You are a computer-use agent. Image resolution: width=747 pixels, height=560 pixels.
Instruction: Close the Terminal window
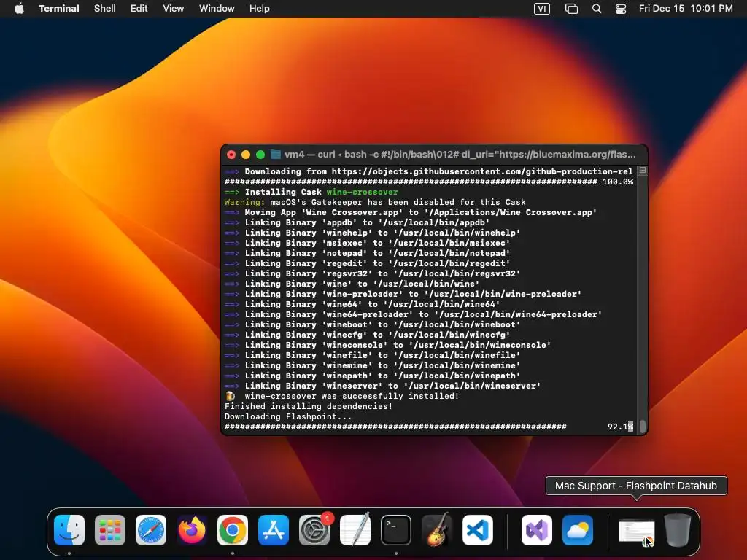(231, 155)
